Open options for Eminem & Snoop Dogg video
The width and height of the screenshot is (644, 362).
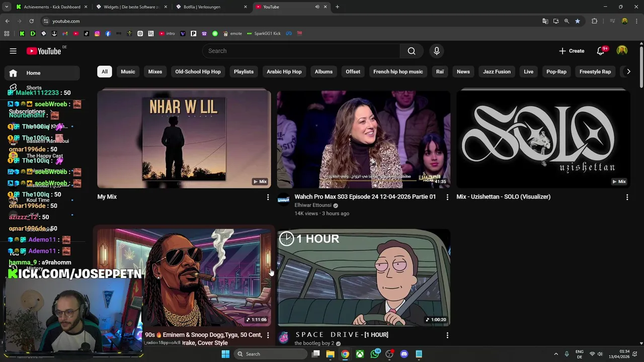tap(268, 335)
